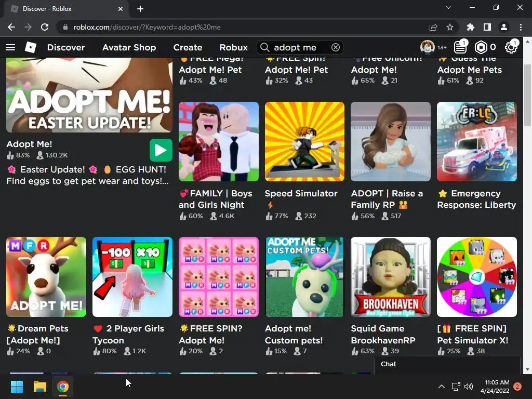This screenshot has width=532, height=399.
Task: Open Emergency Response: Liberty County thumbnail
Action: pyautogui.click(x=477, y=141)
